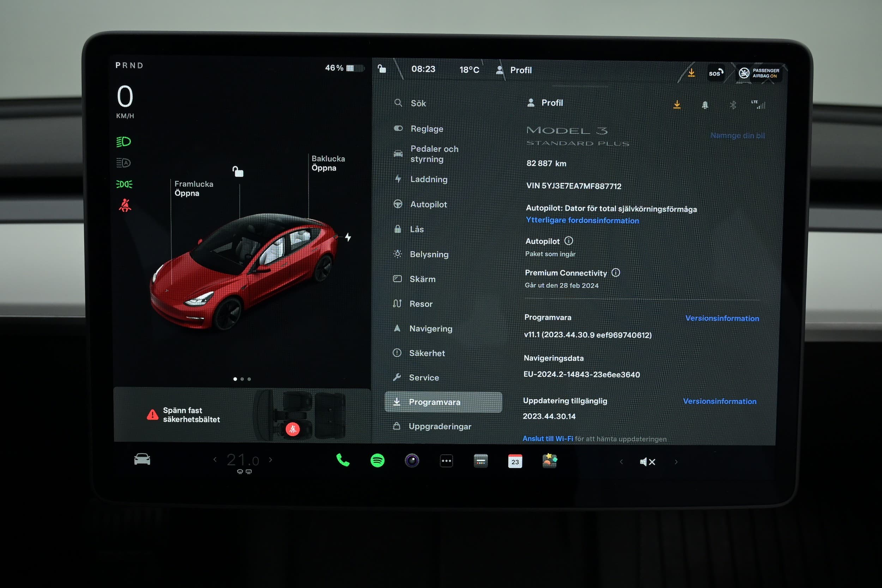Viewport: 882px width, 588px height.
Task: Increase cabin temperature with right chevron
Action: pyautogui.click(x=271, y=460)
